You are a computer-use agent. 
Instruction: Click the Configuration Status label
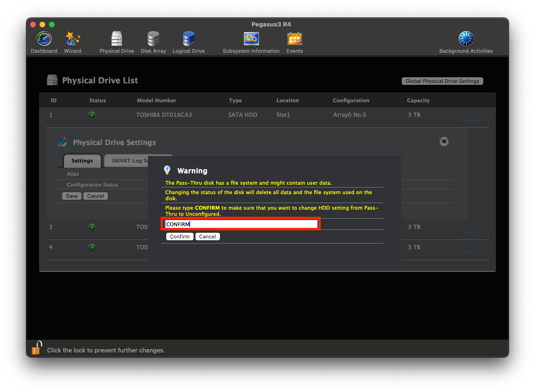coord(92,185)
